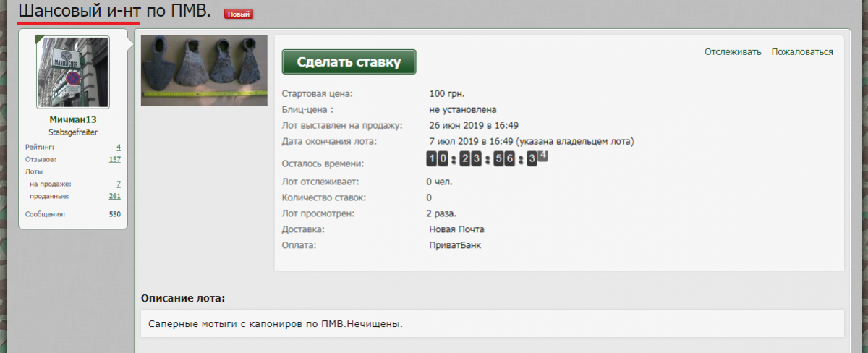Open seller avatar image of Мичман13
868x353 pixels.
[x=73, y=73]
